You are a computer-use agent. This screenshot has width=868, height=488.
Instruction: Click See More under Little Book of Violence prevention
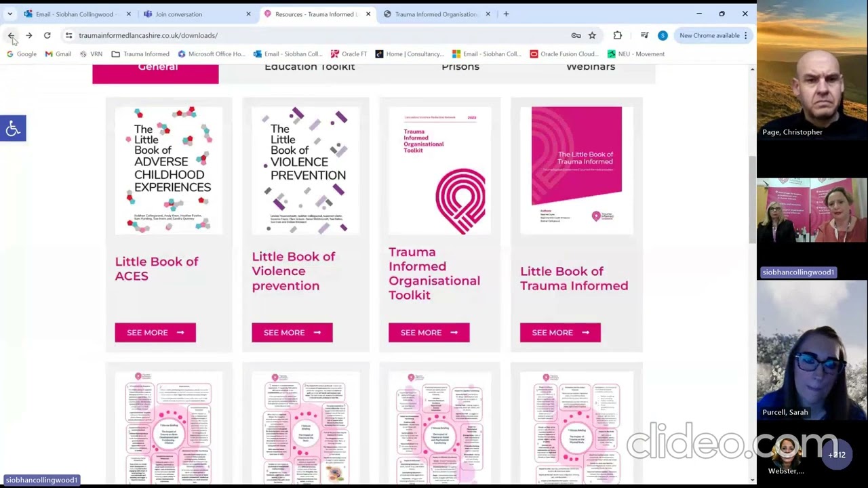pos(292,332)
